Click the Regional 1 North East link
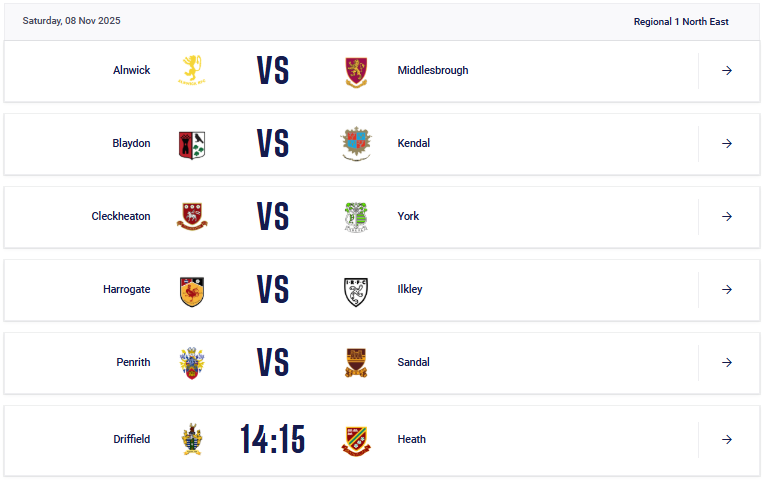Viewport: 762px width, 480px height. (681, 21)
